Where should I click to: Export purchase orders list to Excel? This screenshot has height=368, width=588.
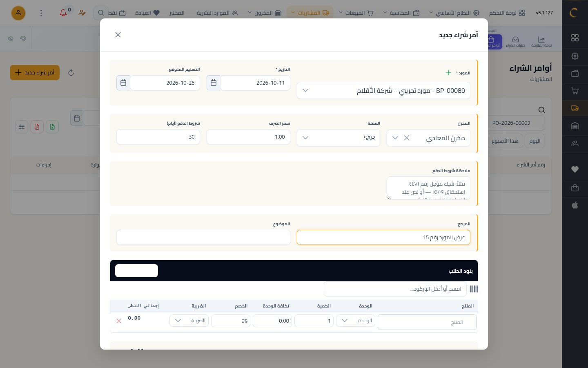click(52, 127)
